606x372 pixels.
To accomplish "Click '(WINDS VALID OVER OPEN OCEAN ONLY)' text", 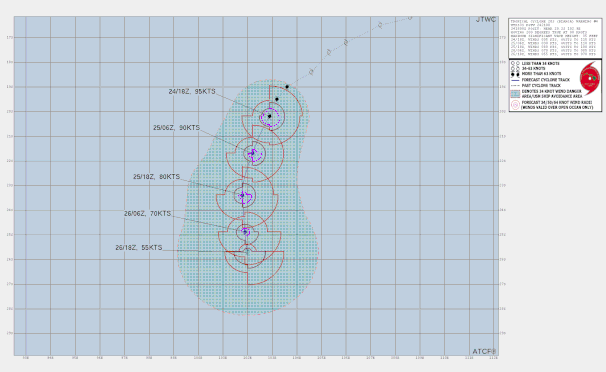I will [x=557, y=107].
